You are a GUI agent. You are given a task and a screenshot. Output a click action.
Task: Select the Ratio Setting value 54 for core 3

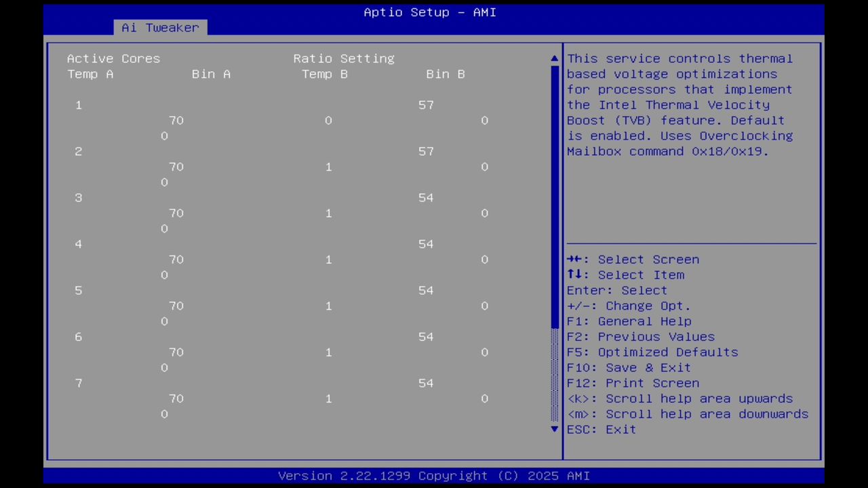(426, 197)
